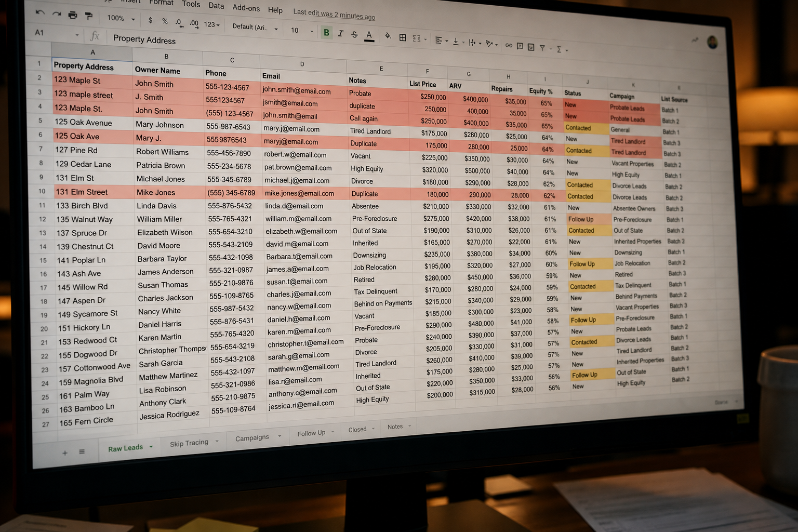Toggle italic formatting
Image resolution: width=798 pixels, height=532 pixels.
(x=340, y=33)
